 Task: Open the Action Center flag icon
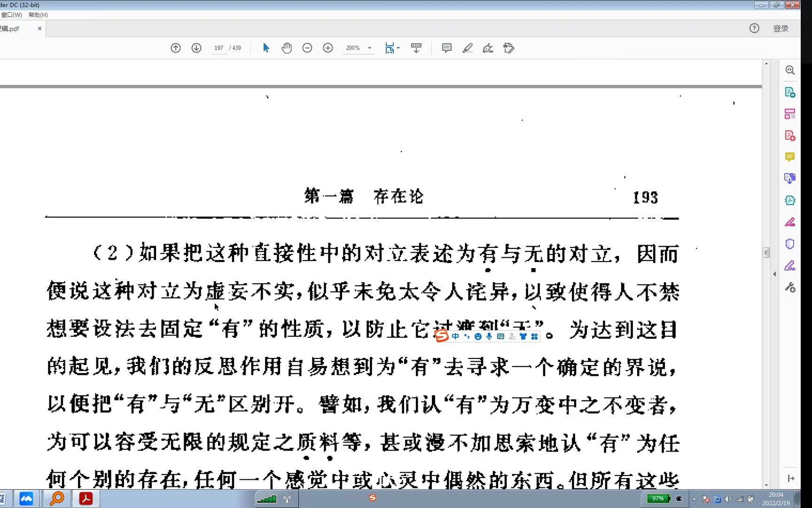coord(706,499)
